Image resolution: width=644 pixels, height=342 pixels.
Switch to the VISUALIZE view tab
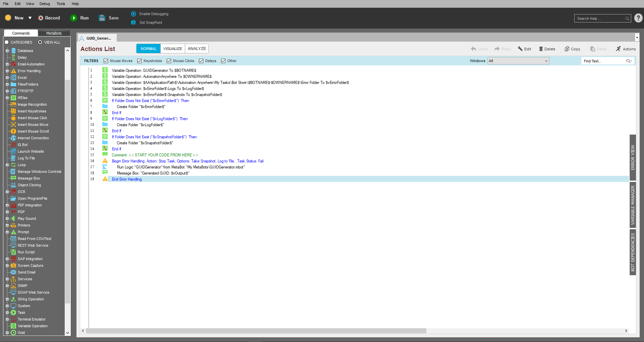coord(173,49)
